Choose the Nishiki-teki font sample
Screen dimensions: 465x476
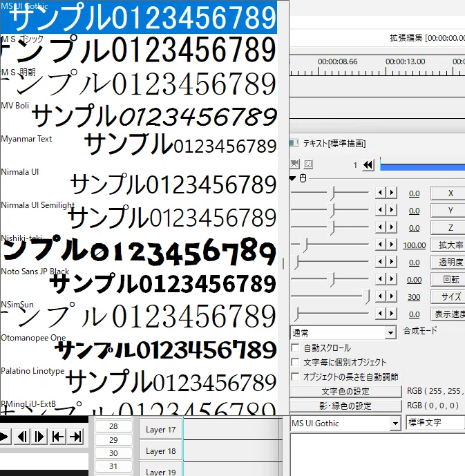[139, 249]
